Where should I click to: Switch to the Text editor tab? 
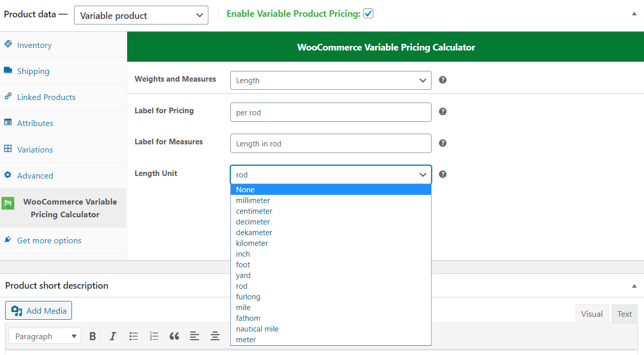[624, 314]
